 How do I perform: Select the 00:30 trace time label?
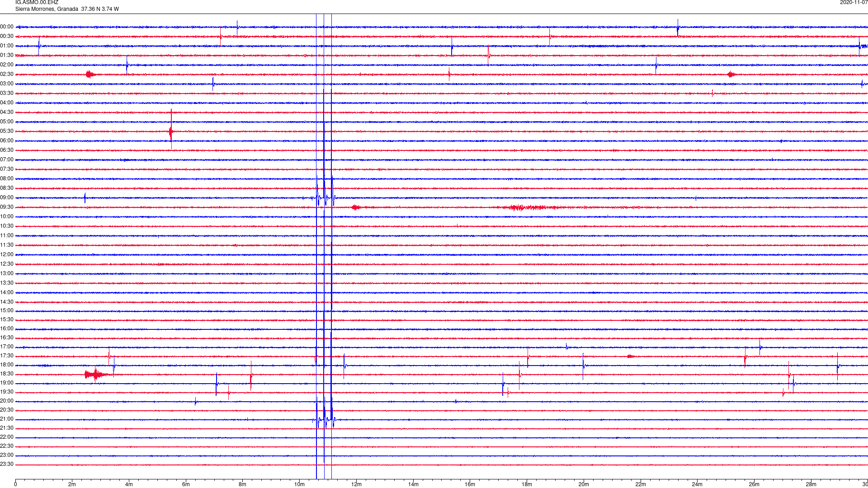click(x=7, y=37)
